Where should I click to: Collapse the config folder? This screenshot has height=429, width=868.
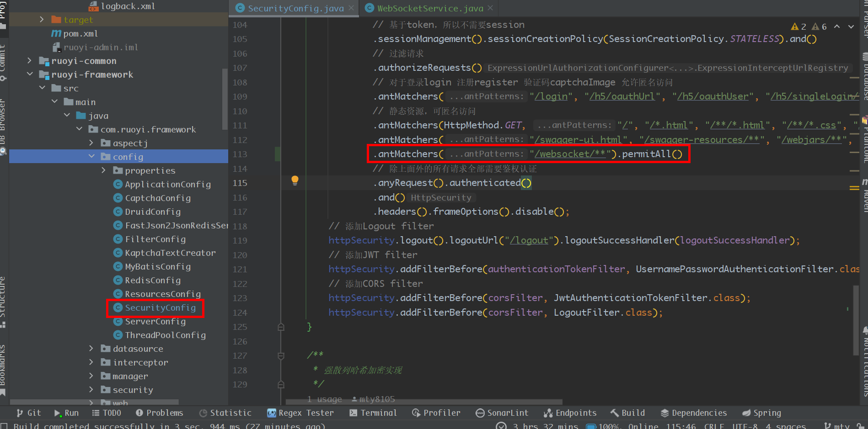(91, 157)
